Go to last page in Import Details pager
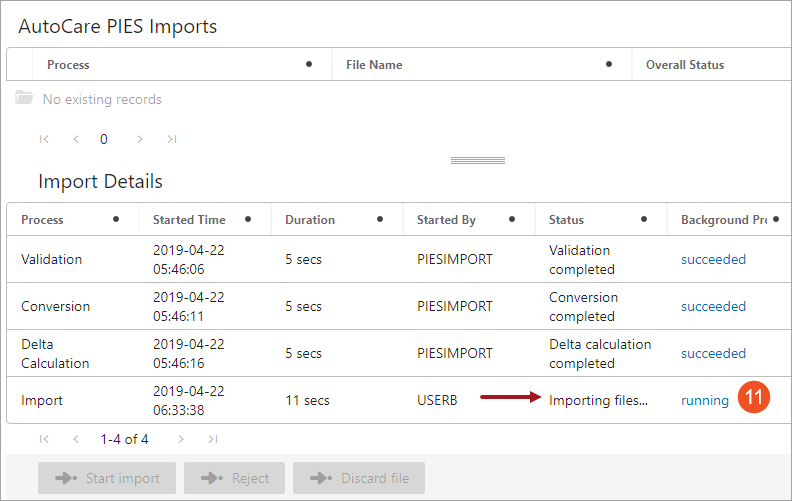This screenshot has height=501, width=792. [x=213, y=439]
